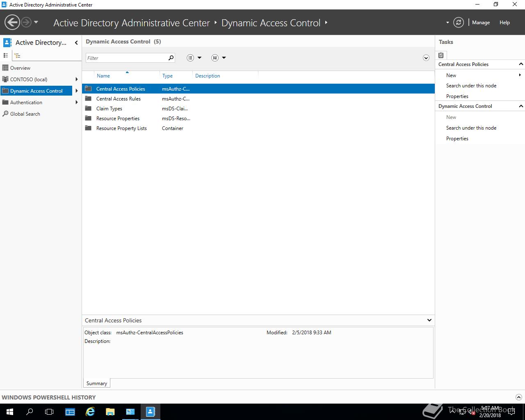Expand Authentication submenu arrow
This screenshot has width=525, height=420.
(x=77, y=103)
